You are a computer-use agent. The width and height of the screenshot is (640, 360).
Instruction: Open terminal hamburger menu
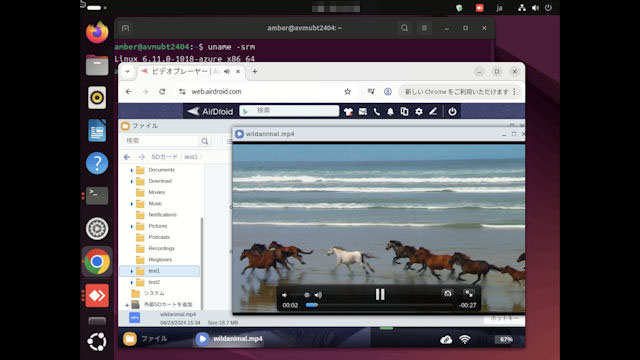pos(424,28)
